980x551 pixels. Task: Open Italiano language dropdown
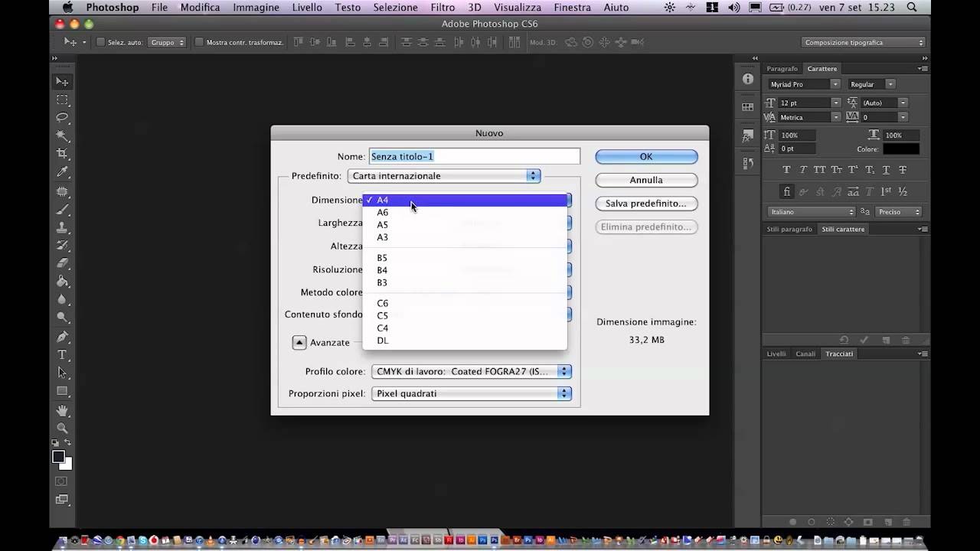812,212
